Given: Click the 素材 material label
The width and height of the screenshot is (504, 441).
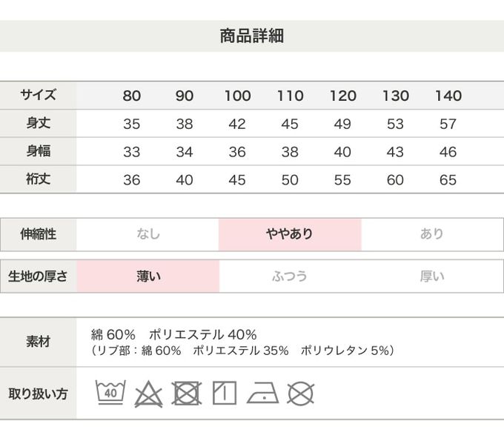Looking at the screenshot, I should [x=38, y=342].
